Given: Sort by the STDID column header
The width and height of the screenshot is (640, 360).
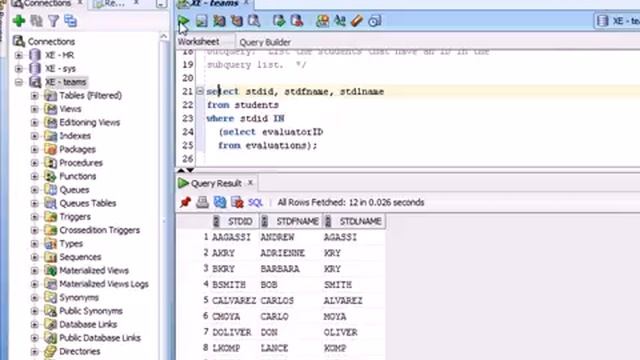Looking at the screenshot, I should tap(235, 221).
